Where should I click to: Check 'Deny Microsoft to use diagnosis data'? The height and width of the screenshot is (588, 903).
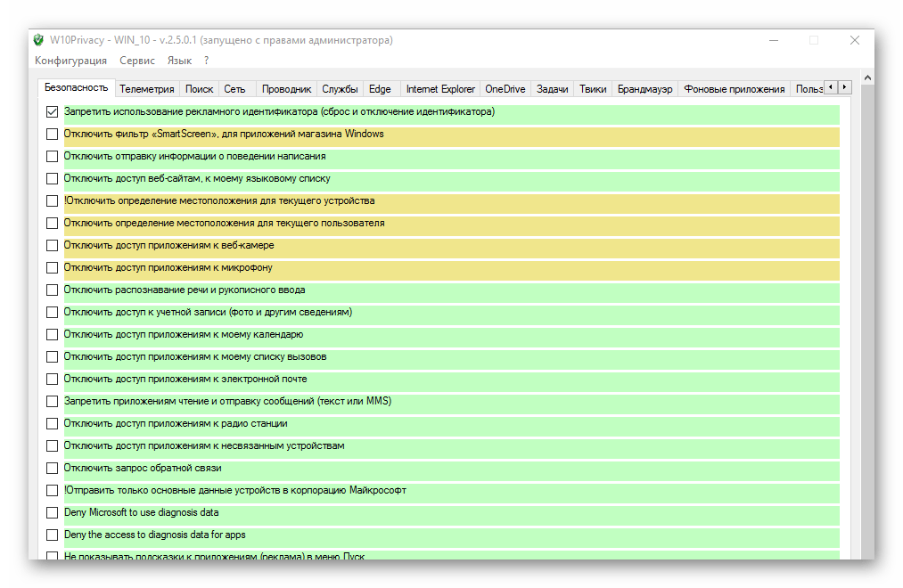click(x=53, y=513)
